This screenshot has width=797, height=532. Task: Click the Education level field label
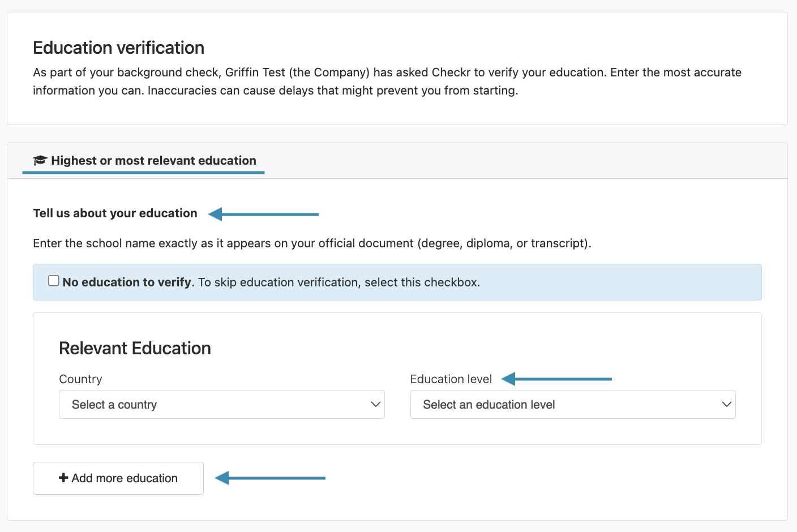[x=451, y=379]
